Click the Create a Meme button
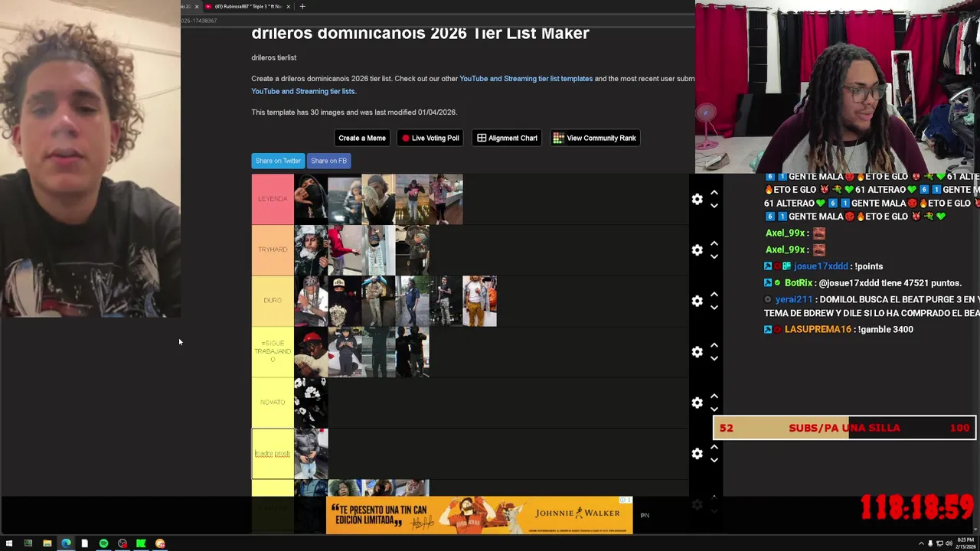The height and width of the screenshot is (551, 980). tap(362, 138)
